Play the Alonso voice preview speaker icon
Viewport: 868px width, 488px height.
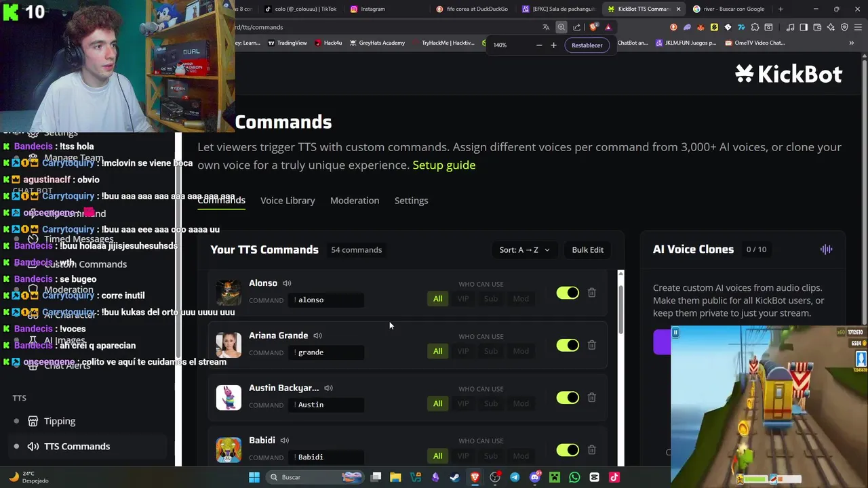point(287,283)
